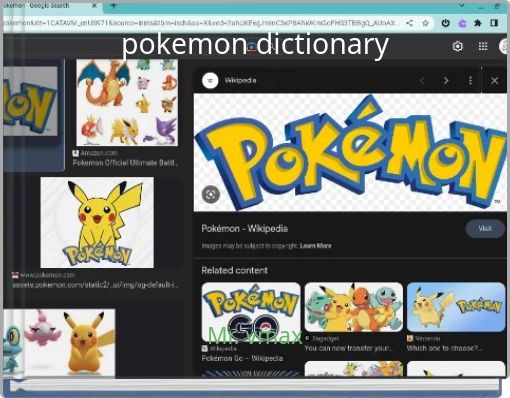510x398 pixels.
Task: Open the Nintendo Pikachu related thumbnail
Action: pyautogui.click(x=456, y=307)
